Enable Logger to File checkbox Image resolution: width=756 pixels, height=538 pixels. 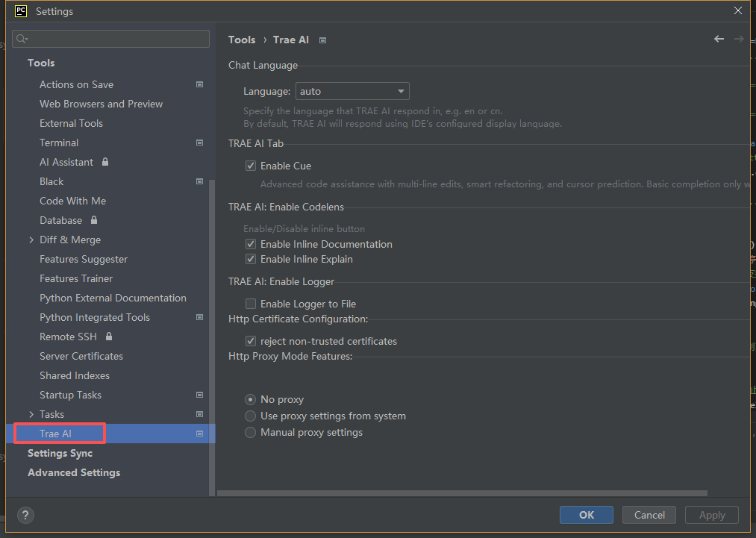251,304
